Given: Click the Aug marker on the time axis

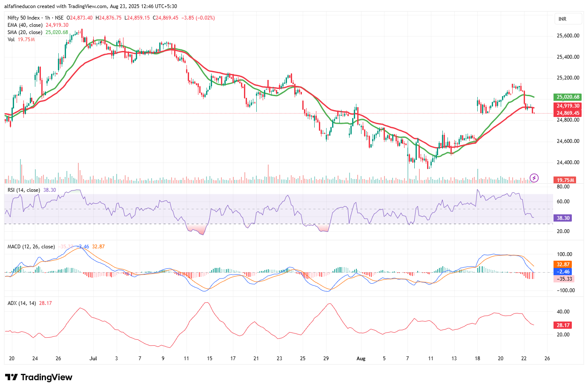Looking at the screenshot, I should [x=361, y=359].
